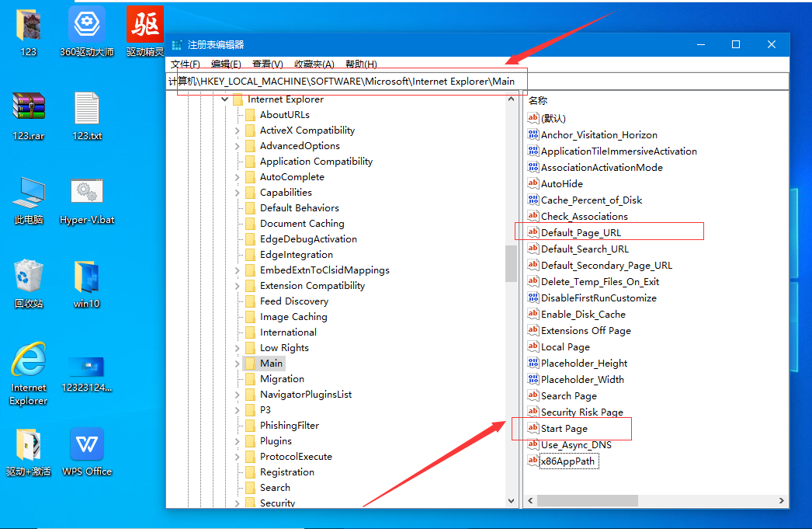
Task: Click the 此电脑 (This PC) icon
Action: coord(29,192)
